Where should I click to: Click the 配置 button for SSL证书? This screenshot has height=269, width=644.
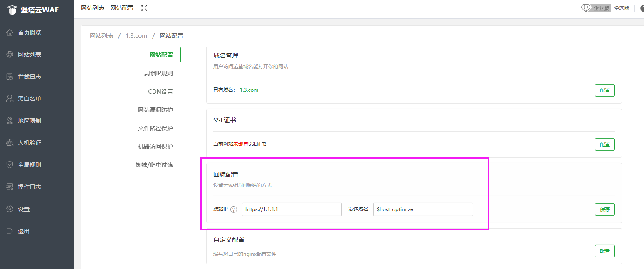(x=605, y=144)
